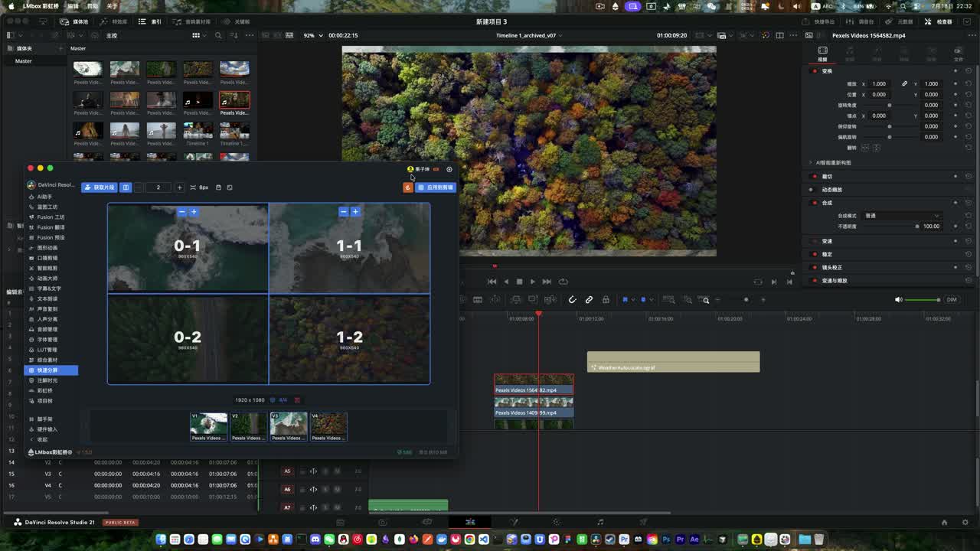Image resolution: width=980 pixels, height=551 pixels.
Task: Toggle the snapping magnet icon
Action: coord(572,300)
